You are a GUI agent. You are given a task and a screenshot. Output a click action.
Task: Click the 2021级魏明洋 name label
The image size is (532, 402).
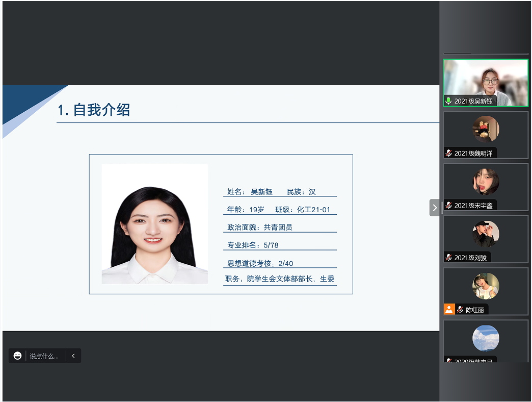473,153
